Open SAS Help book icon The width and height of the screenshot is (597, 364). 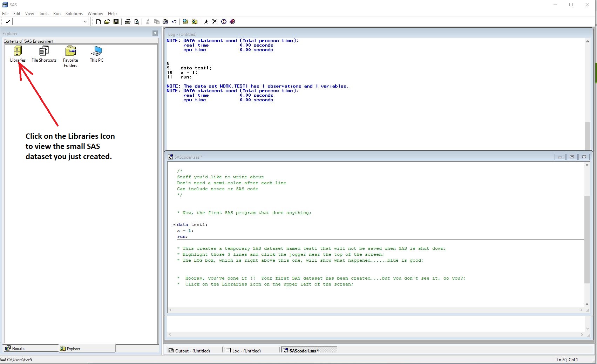pos(232,22)
